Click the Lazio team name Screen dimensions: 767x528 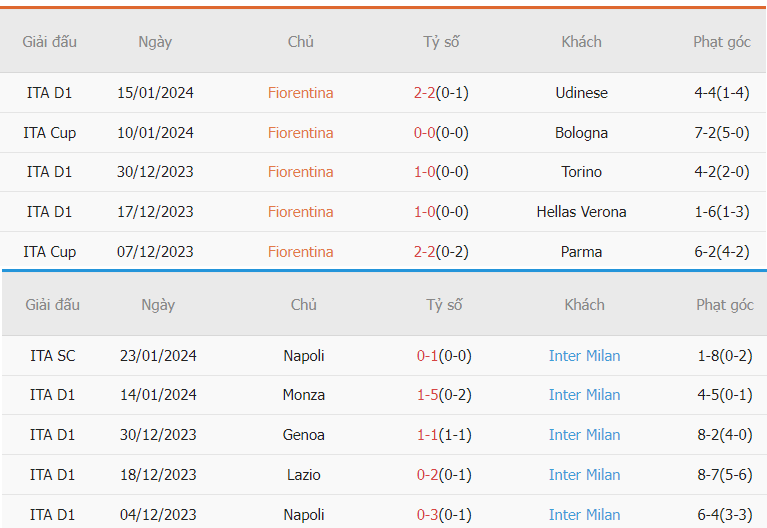coord(304,475)
